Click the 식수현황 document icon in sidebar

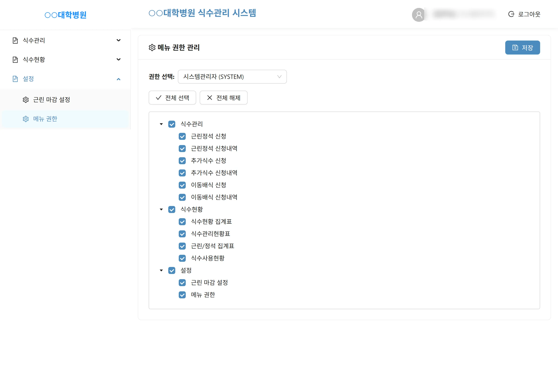pyautogui.click(x=15, y=60)
